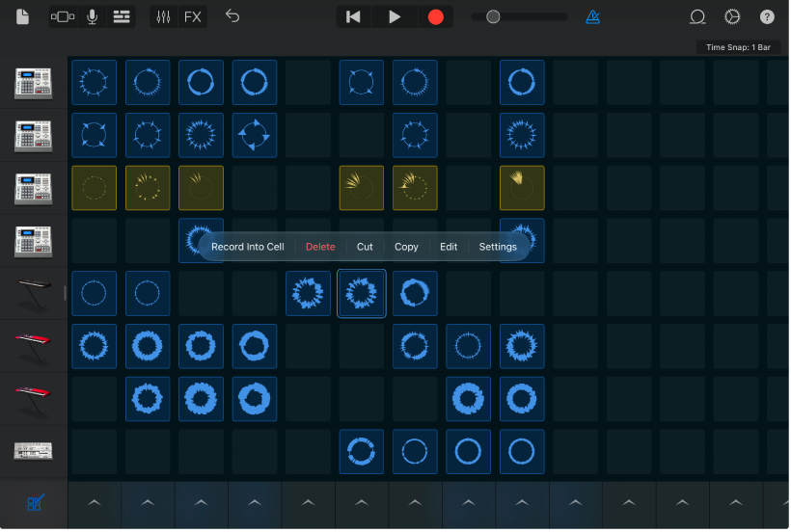Viewport: 791px width, 532px height.
Task: Tap first yellow cell in third row
Action: (x=95, y=188)
